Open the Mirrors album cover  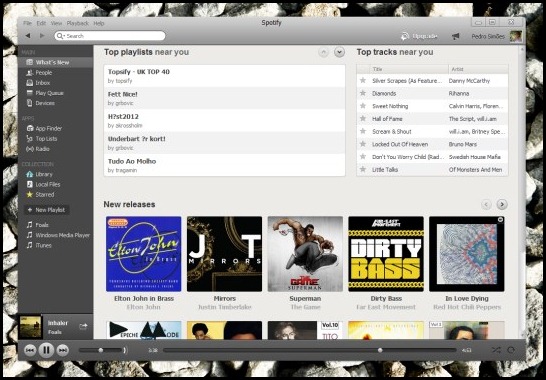pyautogui.click(x=224, y=254)
